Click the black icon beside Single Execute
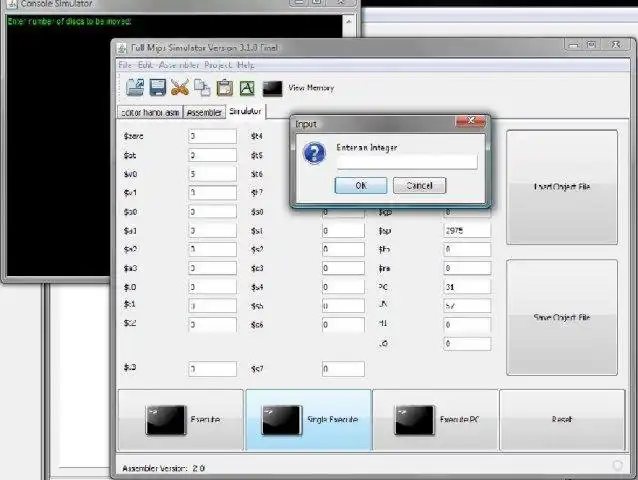 (x=281, y=420)
